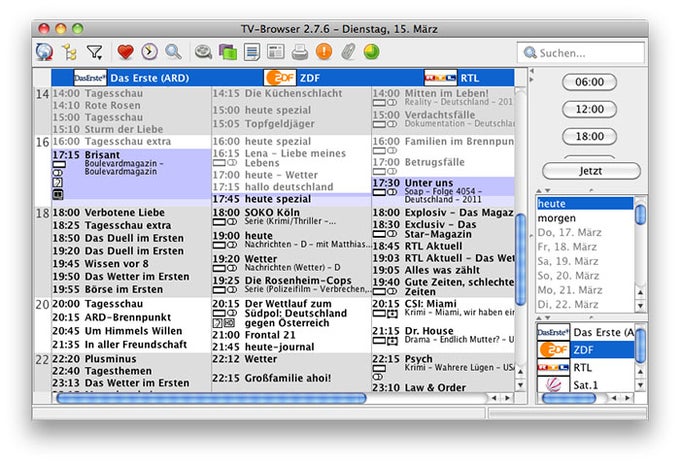Open 21:00 Frontal 21 programme
Screen dimensions: 680x464
pos(291,335)
